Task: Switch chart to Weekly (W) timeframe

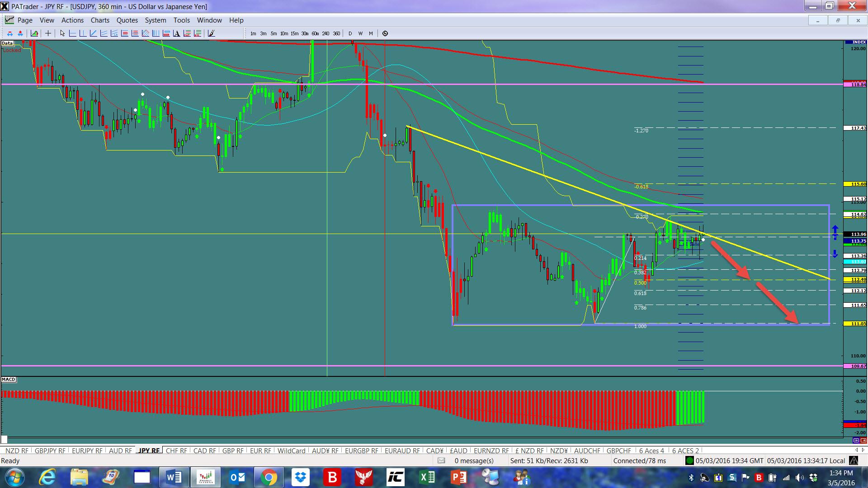Action: 360,33
